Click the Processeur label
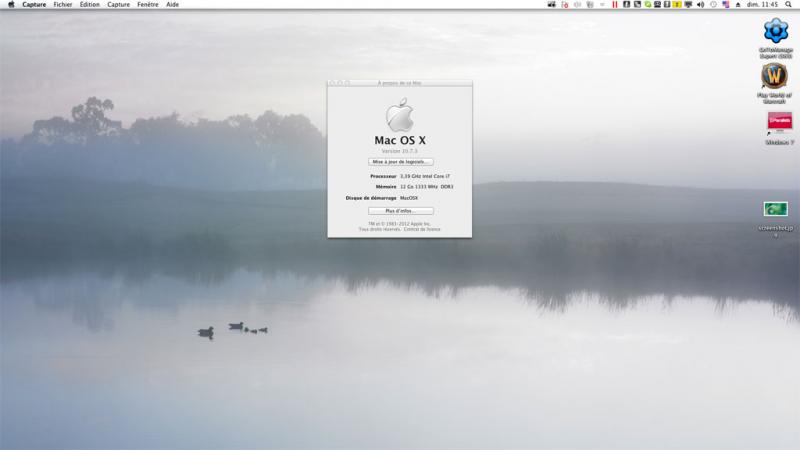 (383, 176)
